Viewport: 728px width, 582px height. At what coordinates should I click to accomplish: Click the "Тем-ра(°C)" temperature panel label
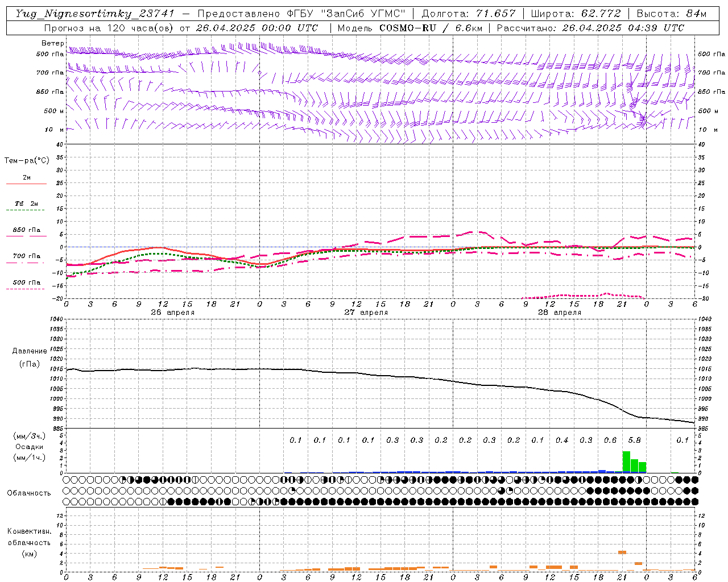[x=27, y=161]
